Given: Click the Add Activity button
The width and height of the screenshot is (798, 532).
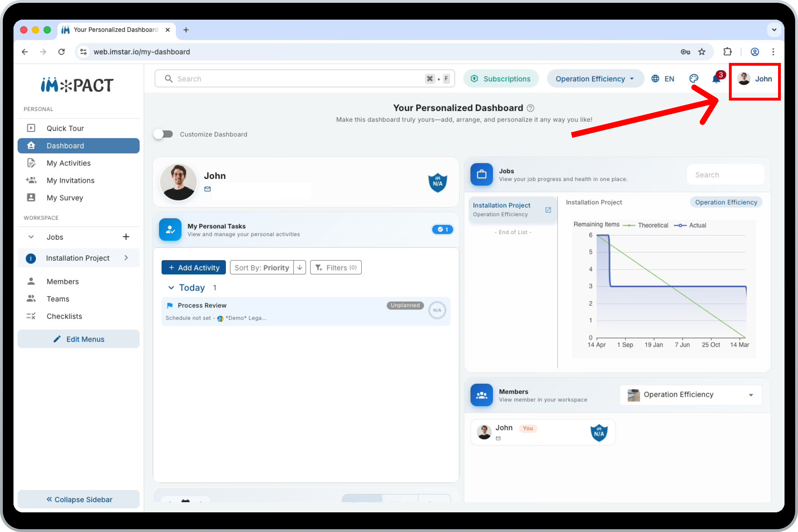Looking at the screenshot, I should [194, 268].
